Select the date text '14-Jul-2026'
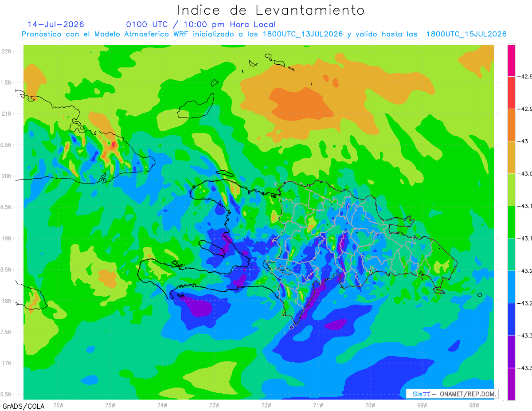Image resolution: width=532 pixels, height=411 pixels. tap(56, 24)
